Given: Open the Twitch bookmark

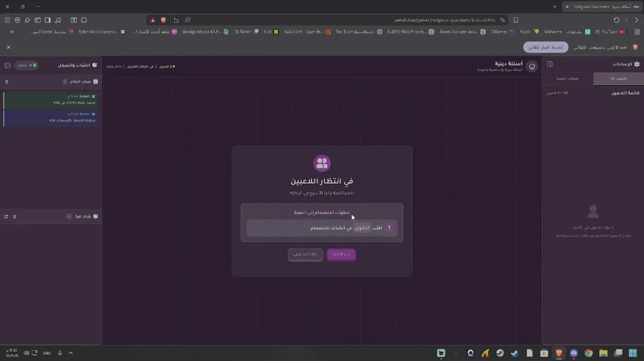Looking at the screenshot, I should pos(246,32).
